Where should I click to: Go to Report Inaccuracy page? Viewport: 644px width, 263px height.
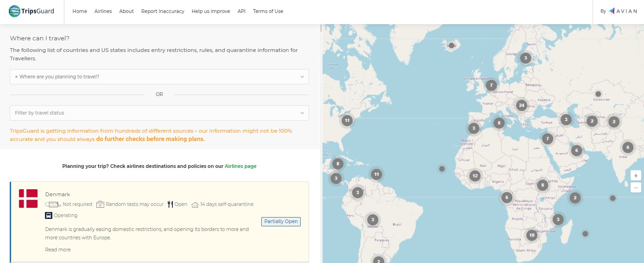163,11
